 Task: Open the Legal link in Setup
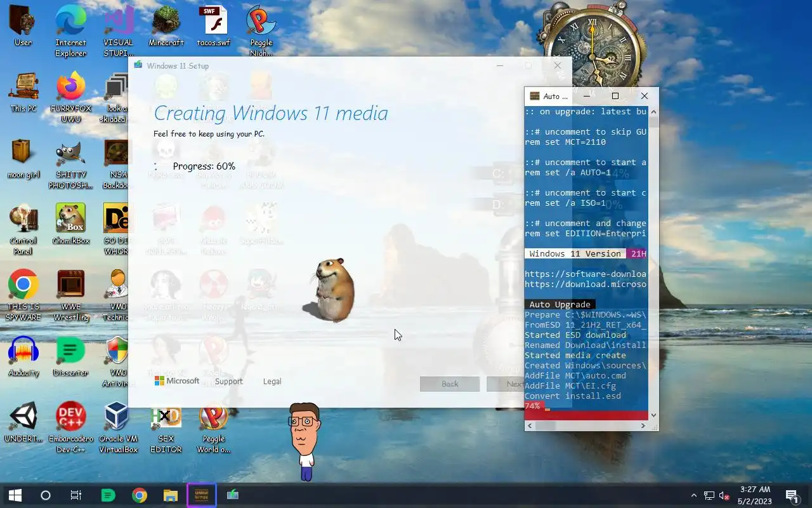click(272, 382)
